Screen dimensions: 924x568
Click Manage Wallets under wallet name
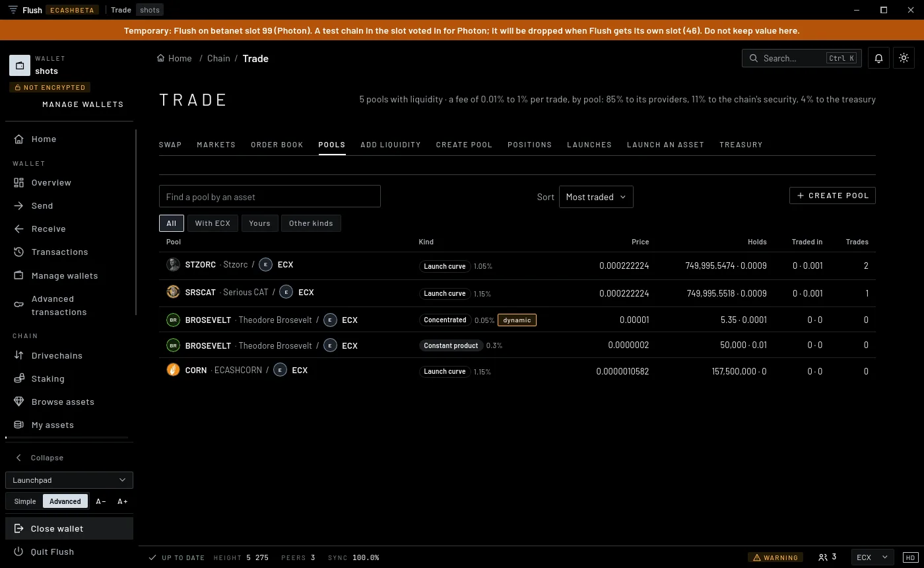82,104
